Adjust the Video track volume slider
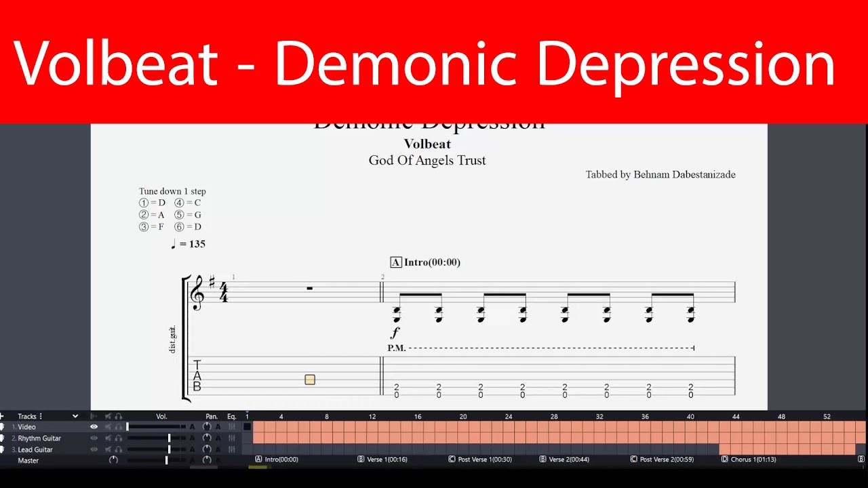 [x=156, y=426]
